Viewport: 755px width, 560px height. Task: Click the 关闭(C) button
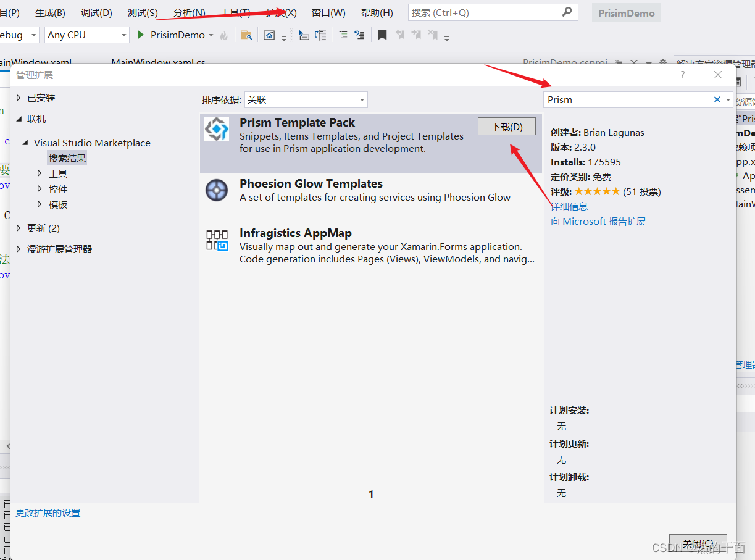click(698, 543)
